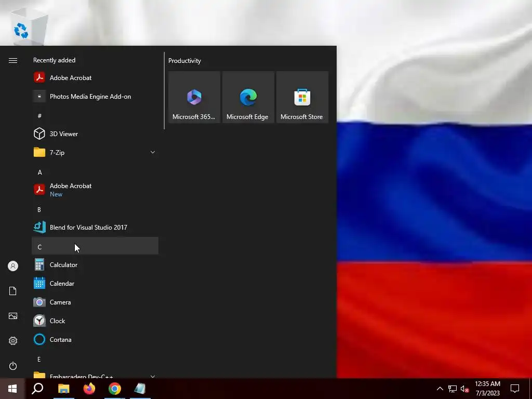532x399 pixels.
Task: Open the user account icon in Start sidebar
Action: point(13,266)
